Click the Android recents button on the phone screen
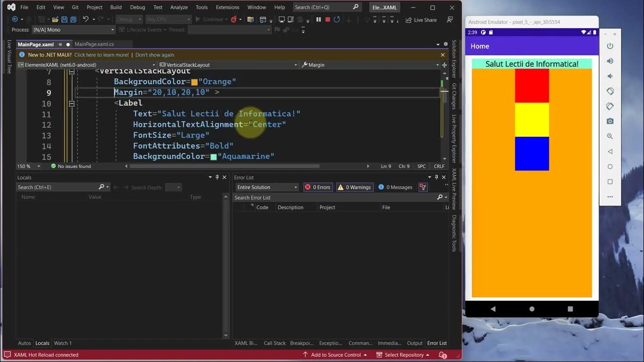 [570, 309]
